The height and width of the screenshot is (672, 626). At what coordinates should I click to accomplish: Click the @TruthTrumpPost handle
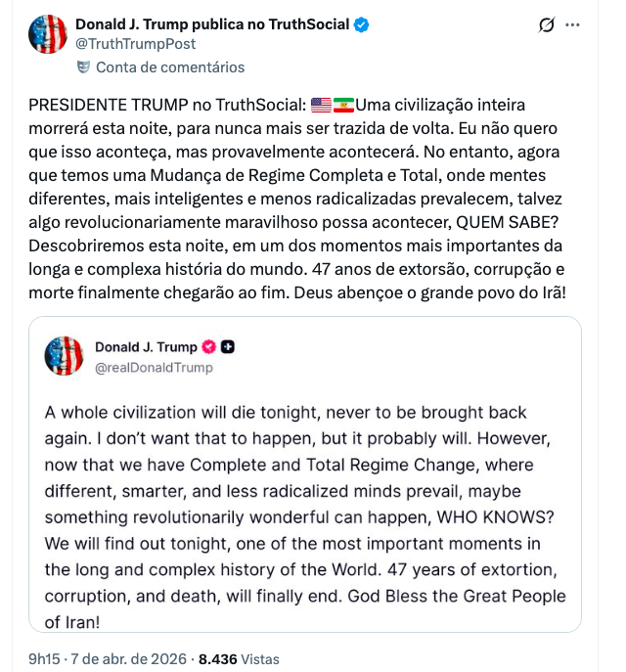[x=135, y=44]
